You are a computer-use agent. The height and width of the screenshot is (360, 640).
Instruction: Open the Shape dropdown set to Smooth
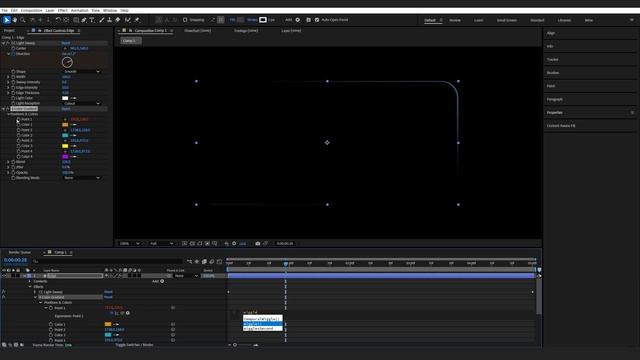(x=82, y=71)
